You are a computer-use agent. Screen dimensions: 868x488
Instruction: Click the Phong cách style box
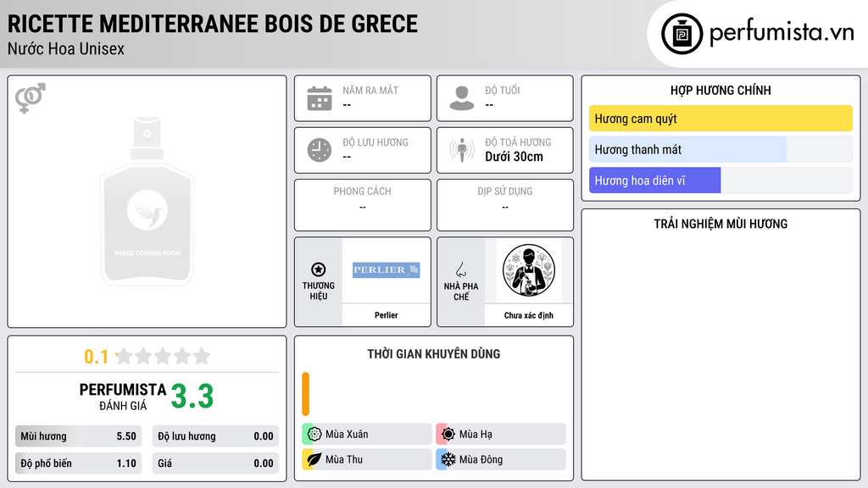[363, 205]
